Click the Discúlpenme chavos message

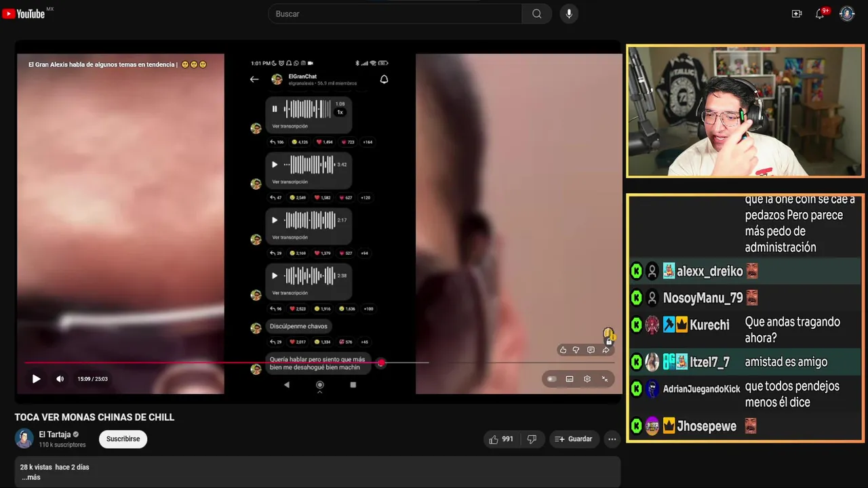pos(298,326)
